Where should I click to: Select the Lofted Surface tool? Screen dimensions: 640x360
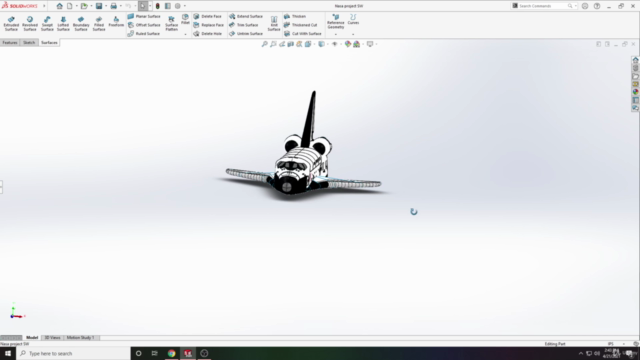tap(63, 24)
